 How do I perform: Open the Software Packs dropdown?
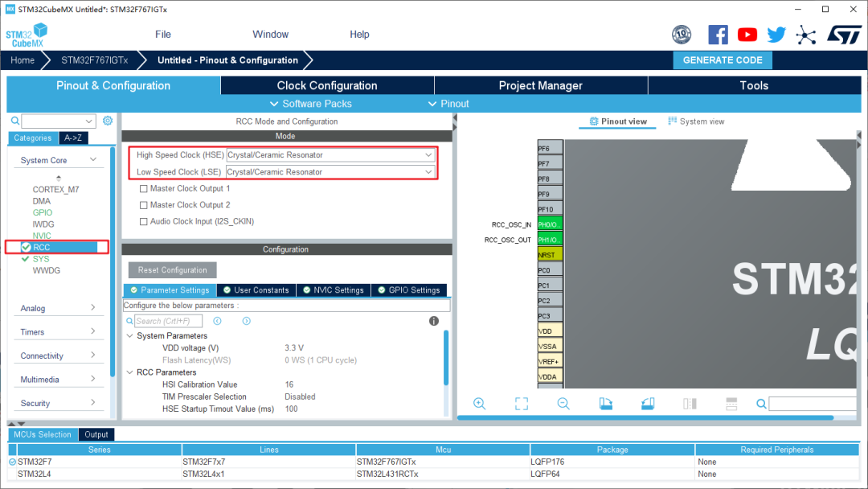coord(310,104)
